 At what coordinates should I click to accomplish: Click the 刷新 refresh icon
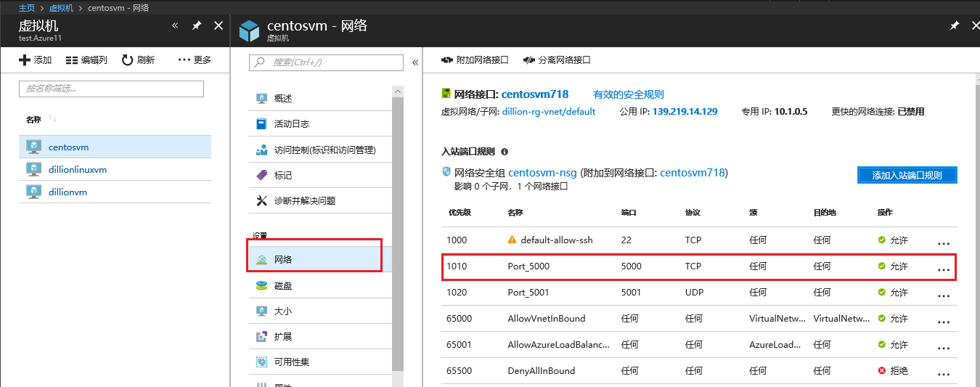pyautogui.click(x=127, y=60)
